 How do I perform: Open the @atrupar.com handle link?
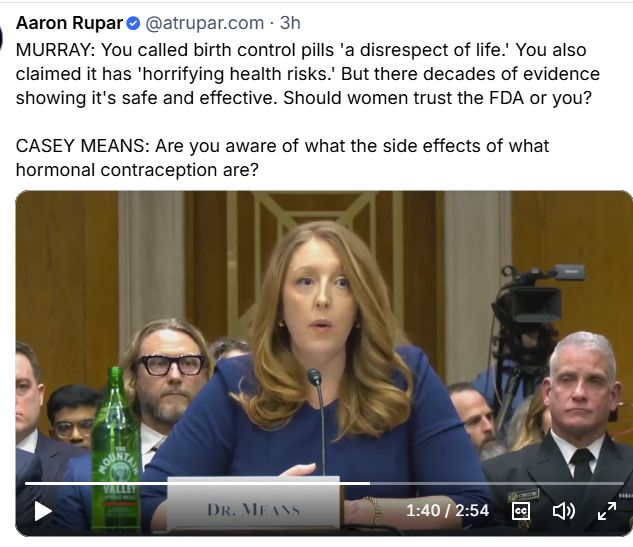point(204,23)
